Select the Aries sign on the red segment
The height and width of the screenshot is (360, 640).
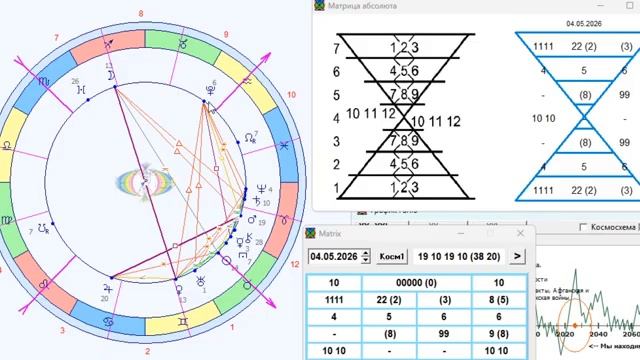pos(284,220)
